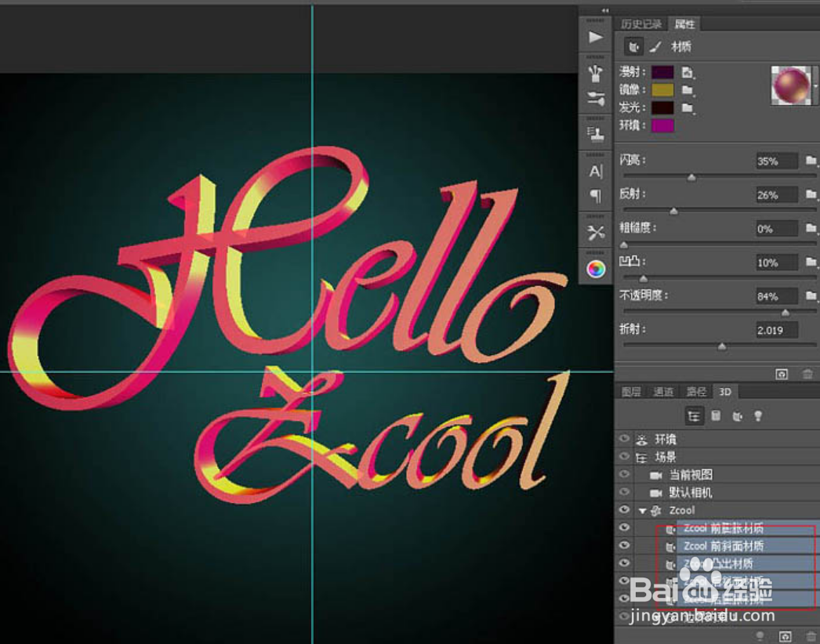Open the Brush settings panel icon

[x=595, y=98]
